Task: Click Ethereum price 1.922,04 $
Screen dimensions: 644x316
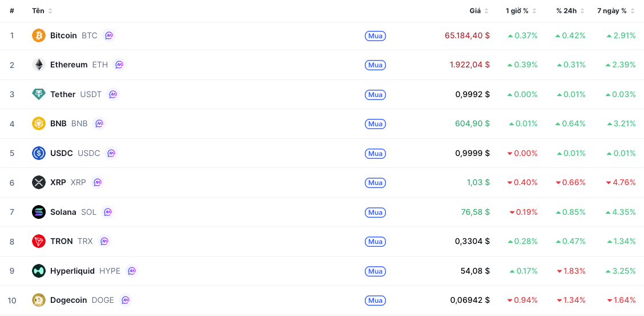Action: click(x=469, y=65)
